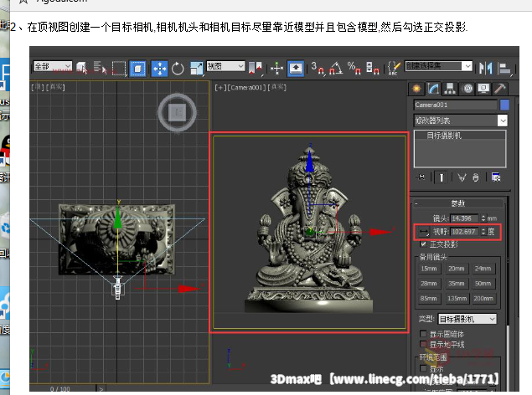Image resolution: width=532 pixels, height=395 pixels.
Task: Switch to the Create panel tab
Action: pos(416,89)
